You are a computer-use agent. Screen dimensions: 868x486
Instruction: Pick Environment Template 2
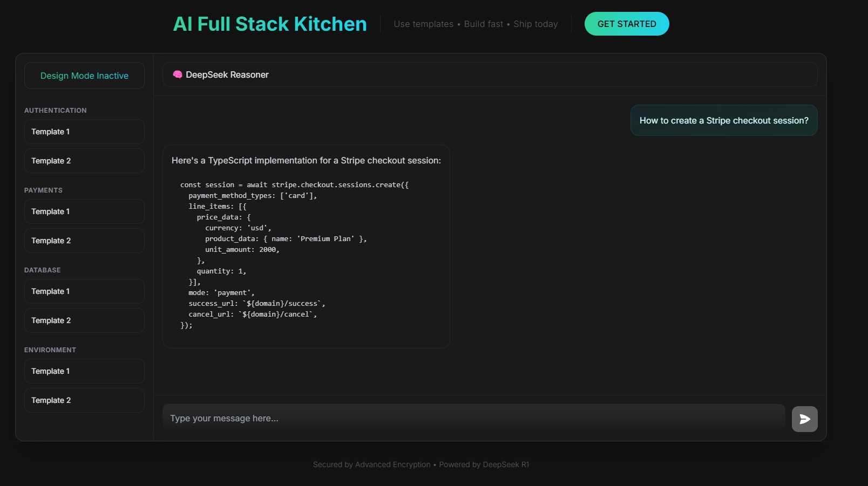[x=84, y=400]
